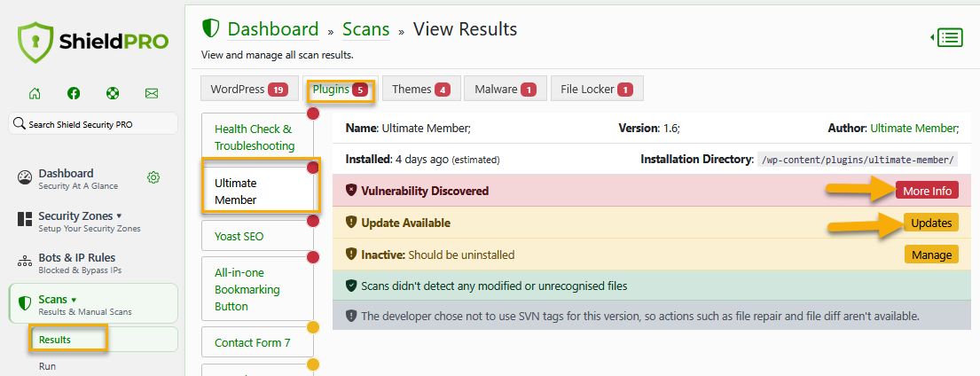
Task: Switch to the Themes tab
Action: click(x=421, y=89)
